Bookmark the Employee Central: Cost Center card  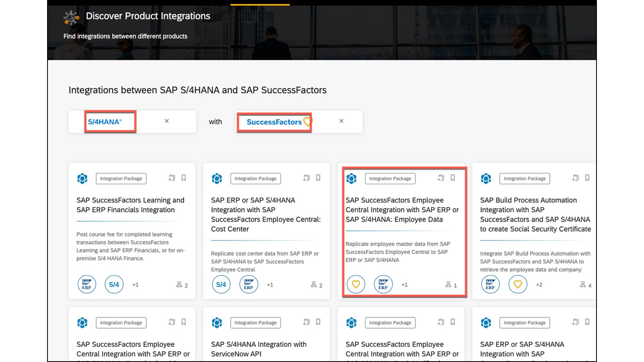(318, 178)
